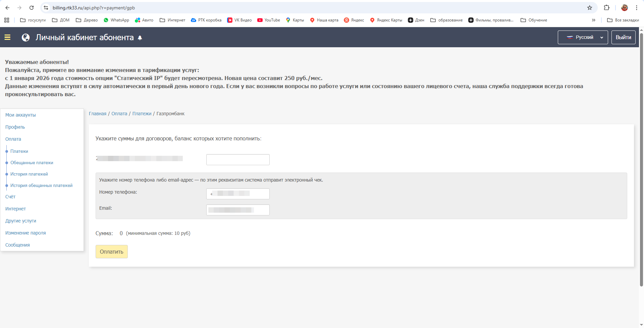
Task: Open the hamburger menu icon
Action: pos(7,38)
